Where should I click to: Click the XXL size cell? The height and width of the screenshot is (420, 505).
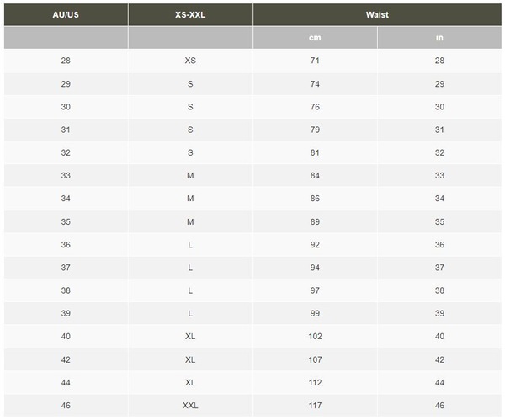pyautogui.click(x=190, y=406)
